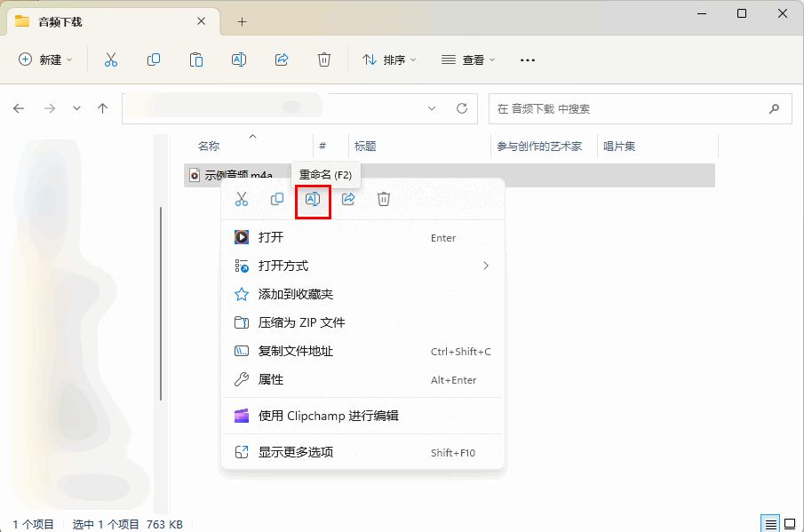Go back using the left arrow

click(x=19, y=108)
